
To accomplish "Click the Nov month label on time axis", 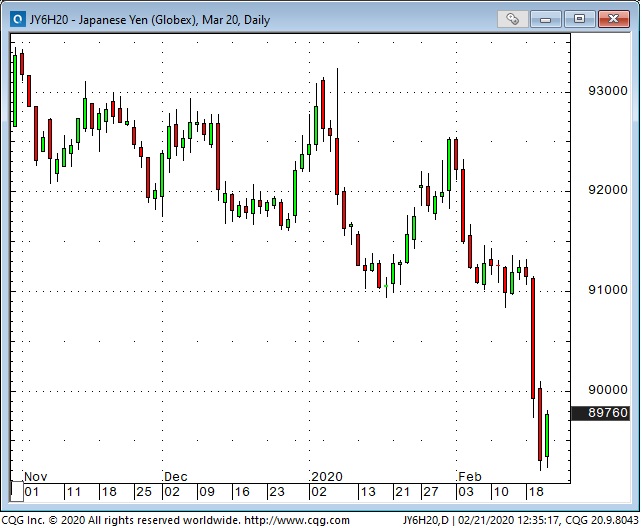I will tap(36, 476).
